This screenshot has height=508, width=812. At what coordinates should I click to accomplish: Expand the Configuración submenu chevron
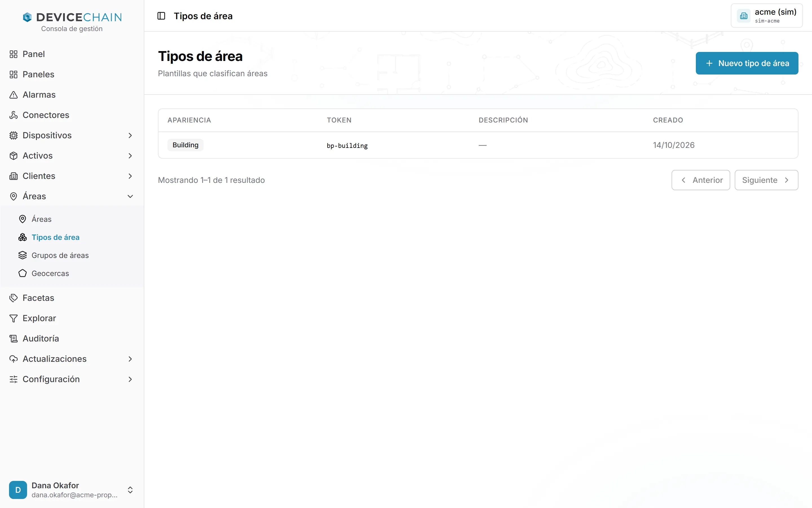coord(130,379)
